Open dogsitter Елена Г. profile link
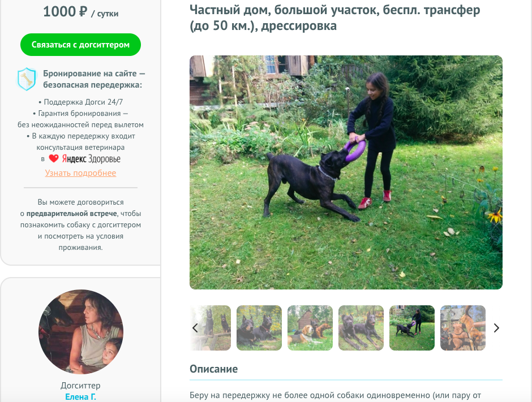This screenshot has width=532, height=402. coord(80,396)
